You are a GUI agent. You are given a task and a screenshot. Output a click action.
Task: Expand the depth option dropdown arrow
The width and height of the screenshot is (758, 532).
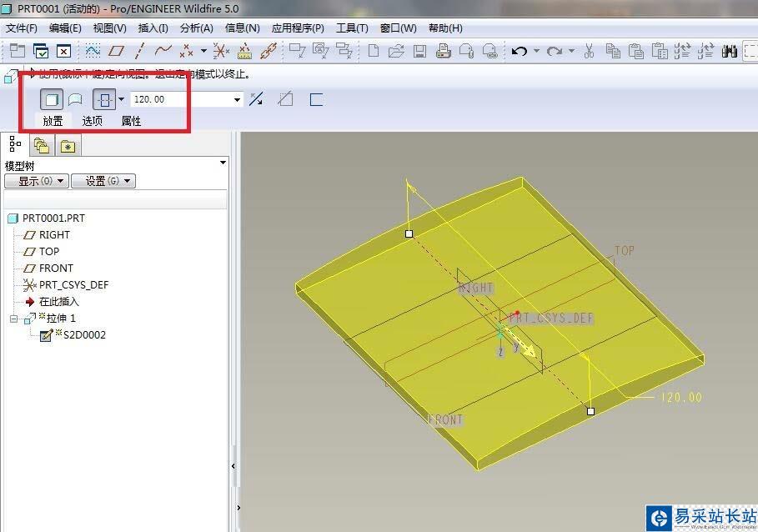click(x=122, y=99)
